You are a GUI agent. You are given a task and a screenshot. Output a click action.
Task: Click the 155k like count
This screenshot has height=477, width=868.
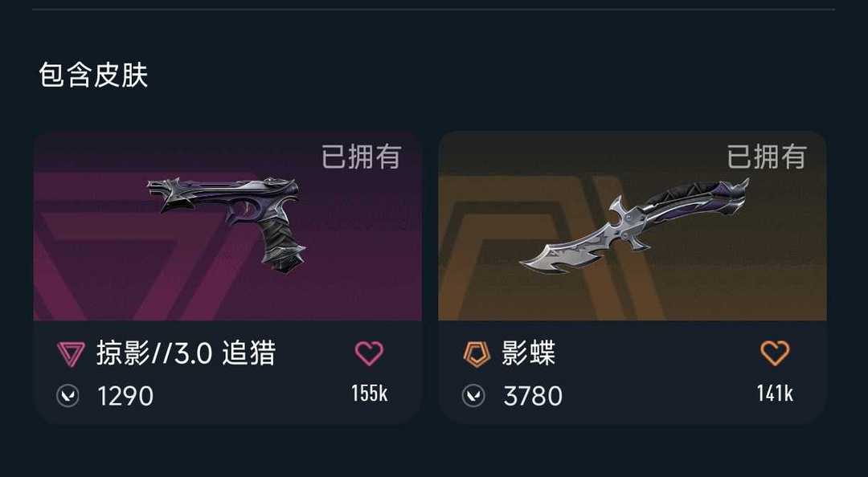[x=369, y=393]
